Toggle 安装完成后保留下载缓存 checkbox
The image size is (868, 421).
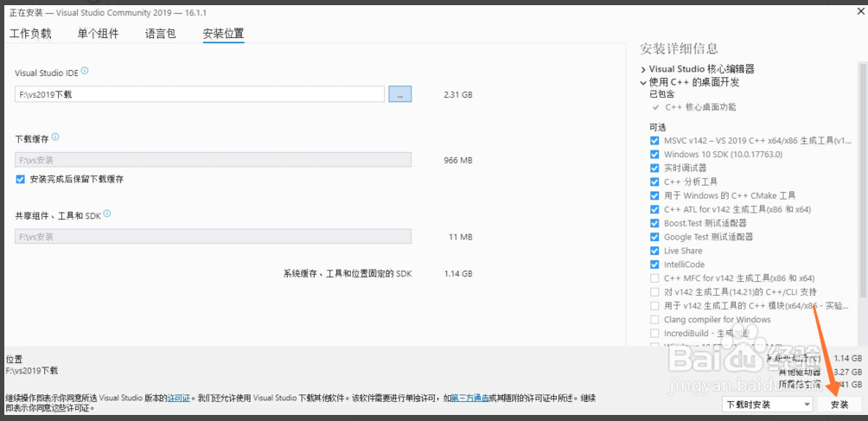click(21, 179)
